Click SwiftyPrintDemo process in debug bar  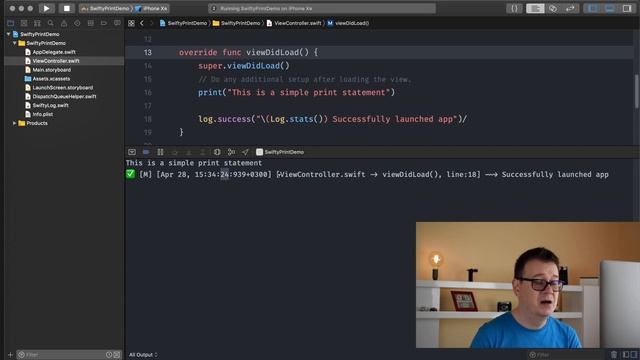pyautogui.click(x=280, y=152)
